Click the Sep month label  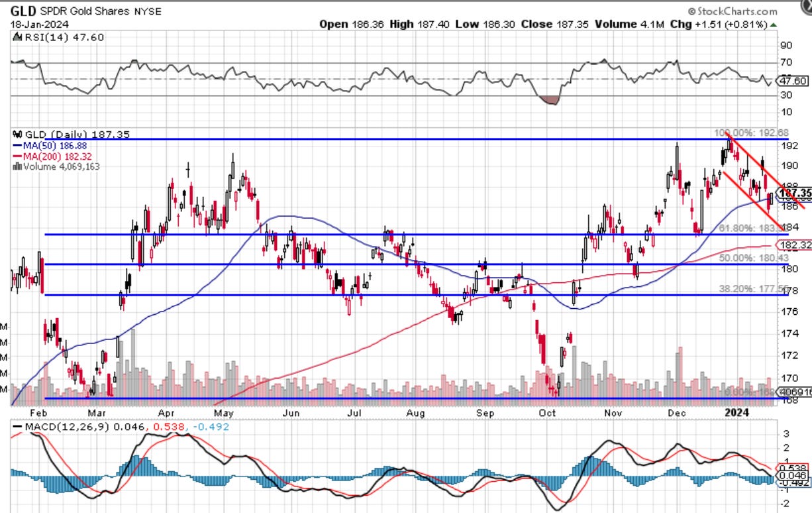tap(485, 412)
